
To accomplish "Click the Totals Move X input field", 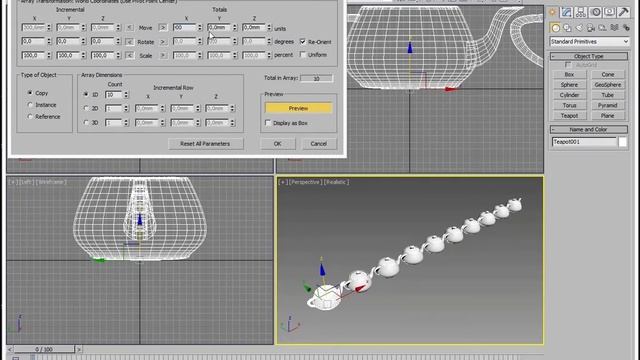I will point(184,28).
